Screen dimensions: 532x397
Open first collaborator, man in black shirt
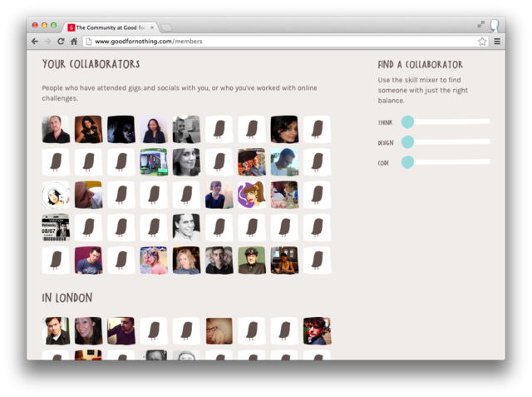tap(56, 129)
